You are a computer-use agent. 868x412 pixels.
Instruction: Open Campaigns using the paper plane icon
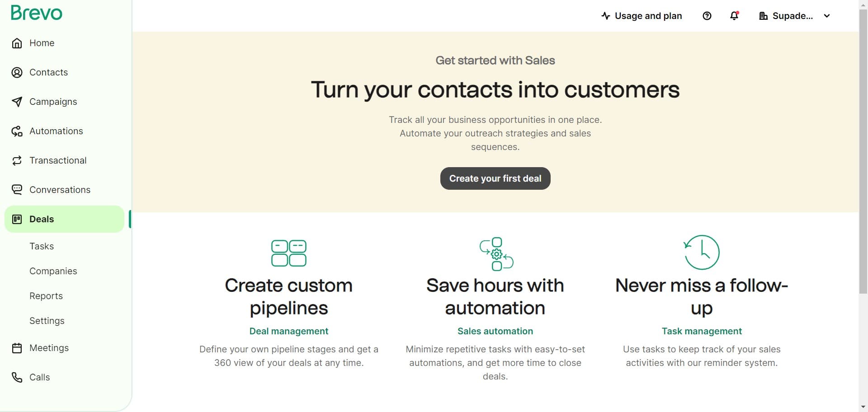click(17, 102)
